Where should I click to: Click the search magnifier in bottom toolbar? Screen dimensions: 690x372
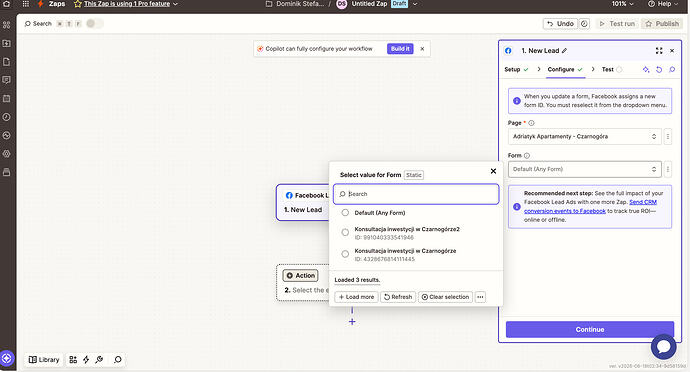[117, 360]
